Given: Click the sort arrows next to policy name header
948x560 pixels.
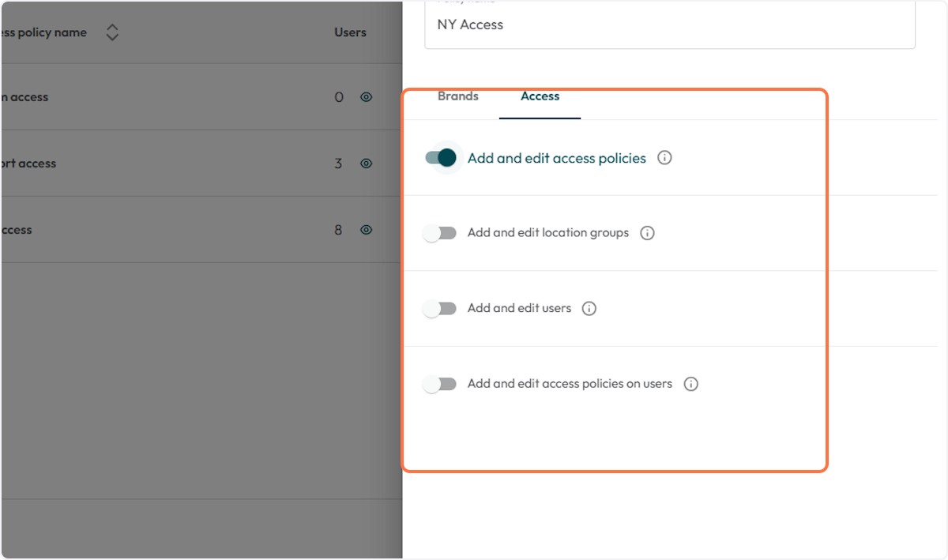Looking at the screenshot, I should [112, 32].
